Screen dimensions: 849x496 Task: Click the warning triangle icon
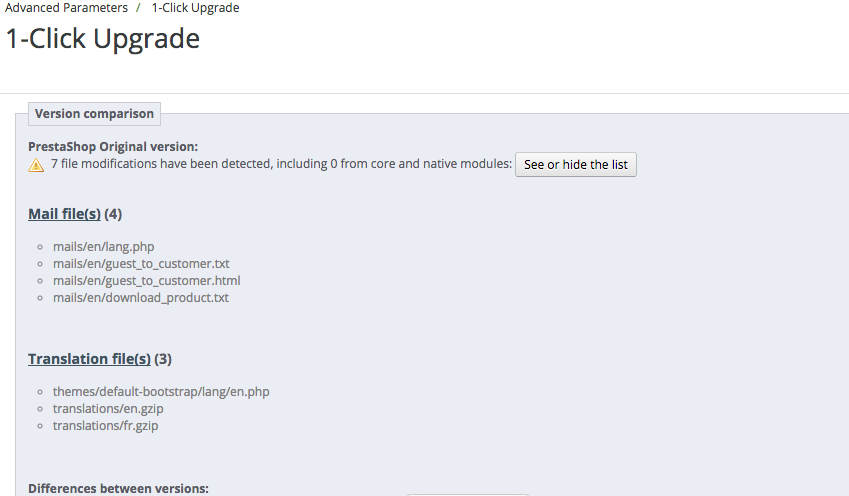click(36, 165)
